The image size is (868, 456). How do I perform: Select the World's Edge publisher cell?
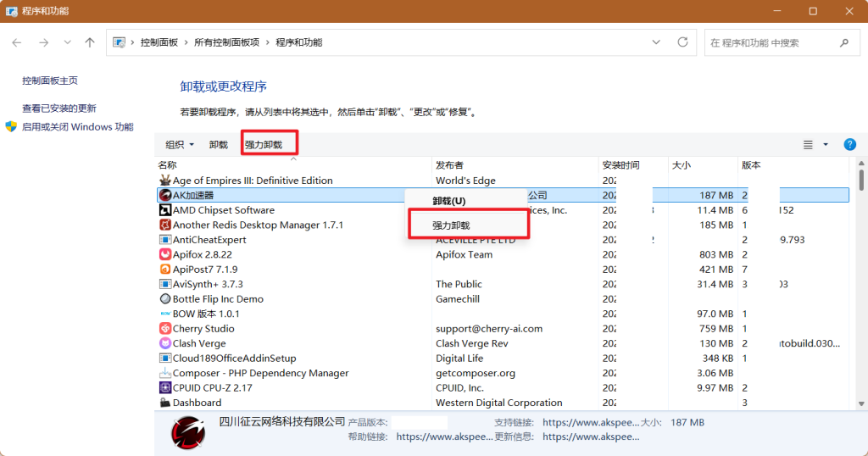coord(465,181)
